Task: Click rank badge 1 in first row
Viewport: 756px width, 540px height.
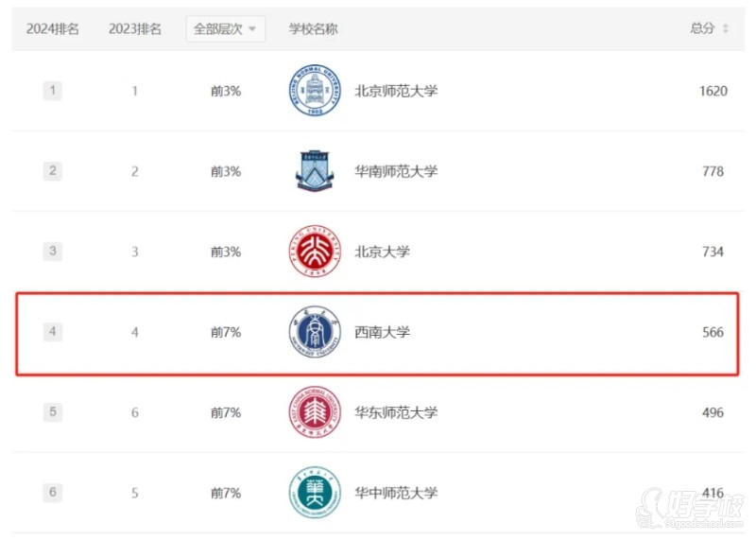Action: click(x=53, y=90)
